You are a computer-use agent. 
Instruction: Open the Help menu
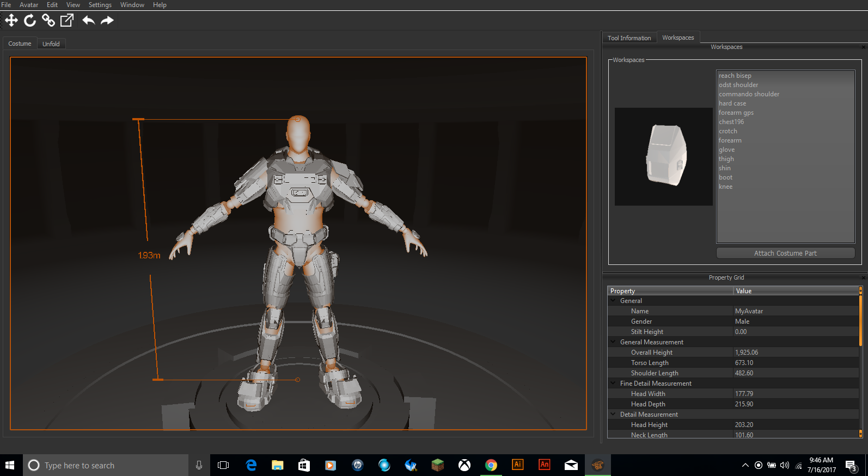(x=160, y=5)
